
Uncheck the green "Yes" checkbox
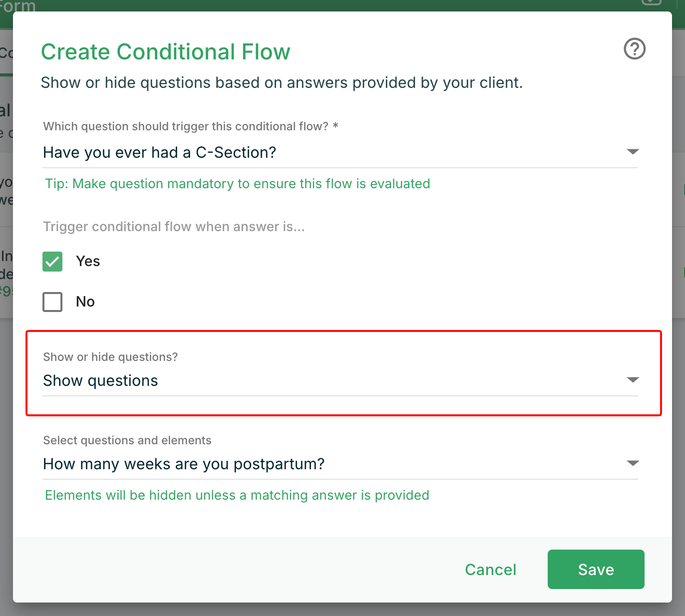coord(52,262)
